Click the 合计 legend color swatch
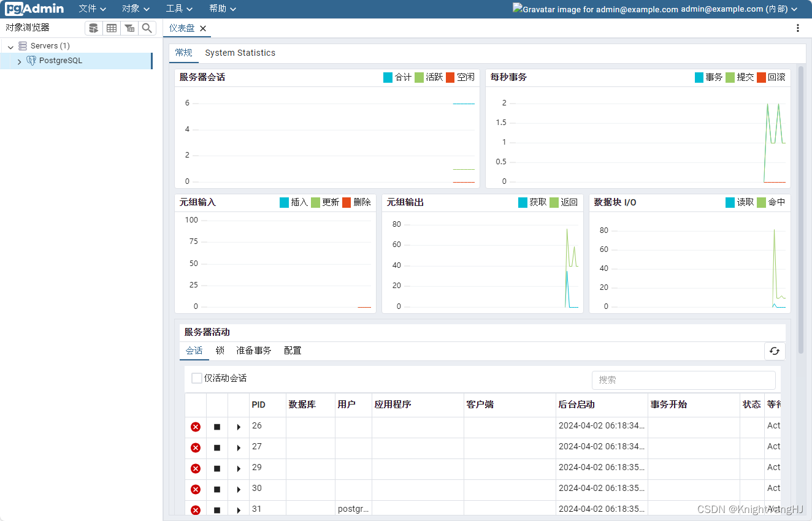The image size is (812, 521). pos(388,77)
